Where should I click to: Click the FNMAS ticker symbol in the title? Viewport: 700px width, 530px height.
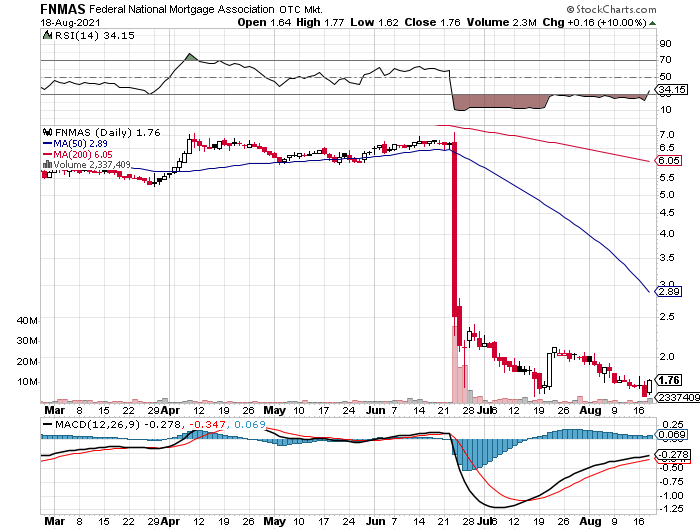[x=62, y=9]
